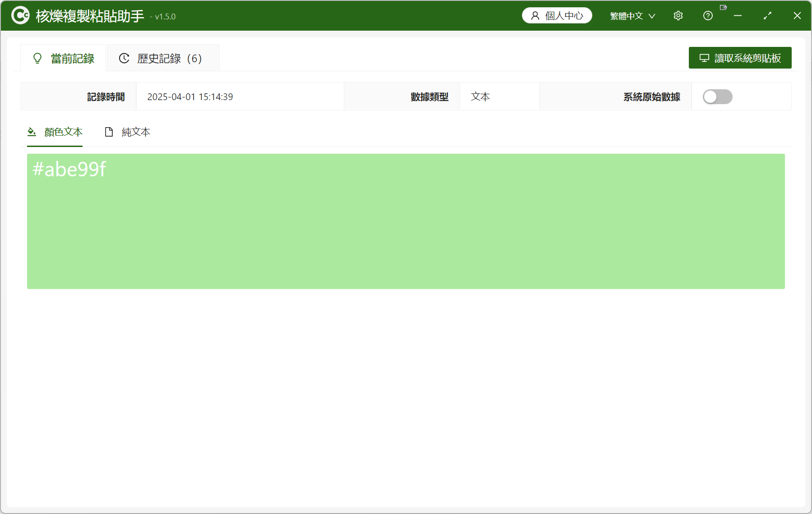Click 讀取系統剪貼板 button
The height and width of the screenshot is (514, 812).
pyautogui.click(x=740, y=58)
